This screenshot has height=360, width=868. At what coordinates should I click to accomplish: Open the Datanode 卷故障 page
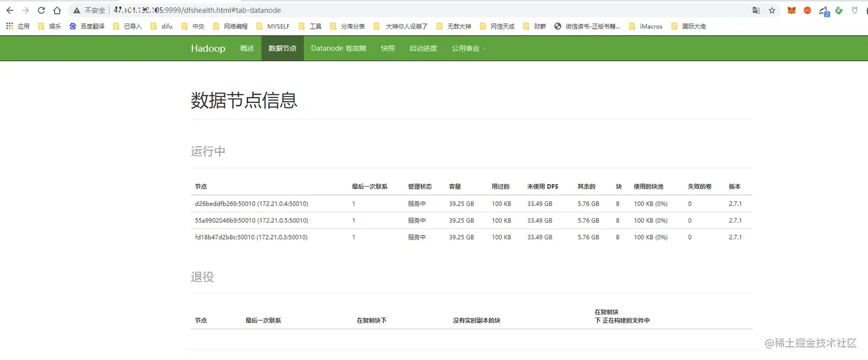[x=338, y=48]
